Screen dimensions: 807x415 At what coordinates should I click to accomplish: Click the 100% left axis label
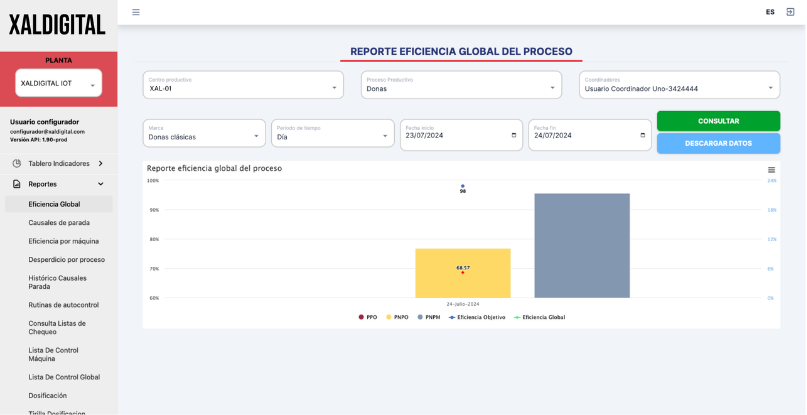click(x=153, y=181)
